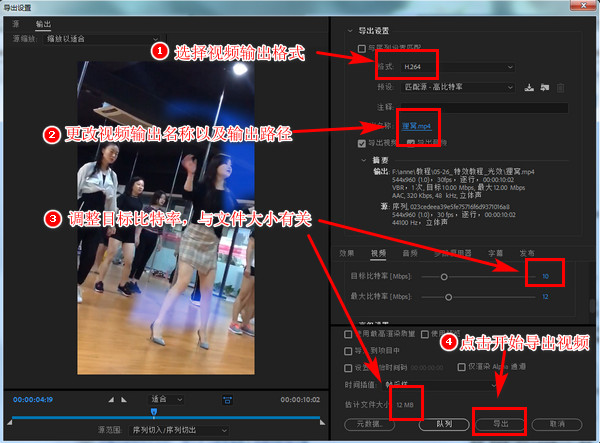Click the 元数据 metadata button
The width and height of the screenshot is (600, 443).
tap(370, 424)
